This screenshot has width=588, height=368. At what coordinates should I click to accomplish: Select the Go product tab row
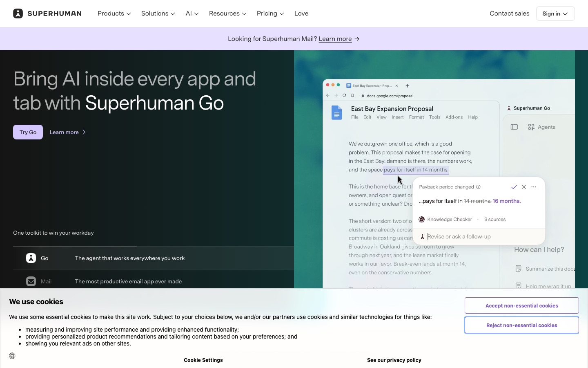coord(154,258)
